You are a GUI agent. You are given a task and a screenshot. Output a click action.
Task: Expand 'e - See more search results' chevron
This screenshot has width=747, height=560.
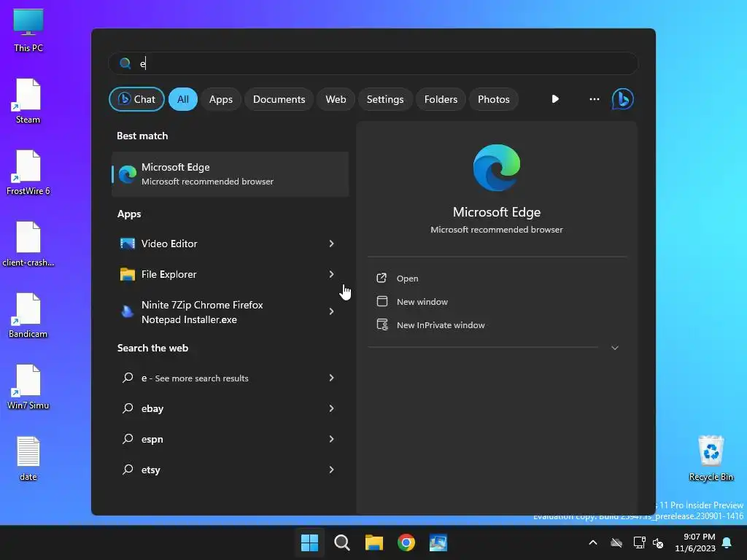331,378
